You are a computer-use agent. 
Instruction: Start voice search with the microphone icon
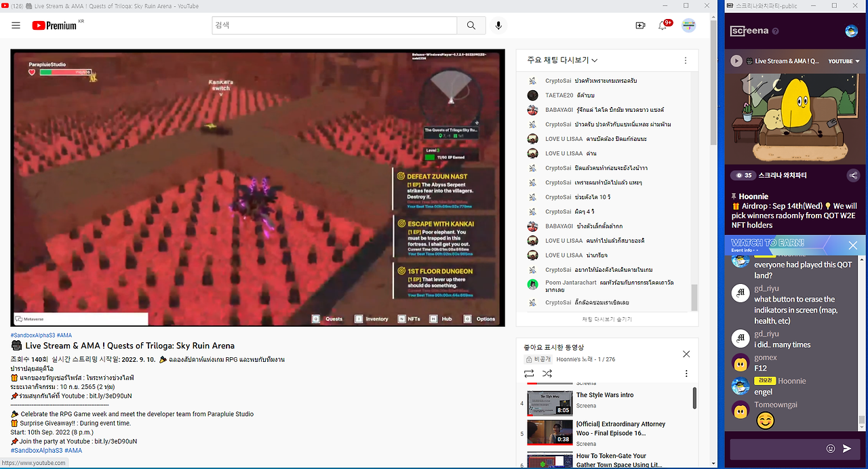pos(498,25)
